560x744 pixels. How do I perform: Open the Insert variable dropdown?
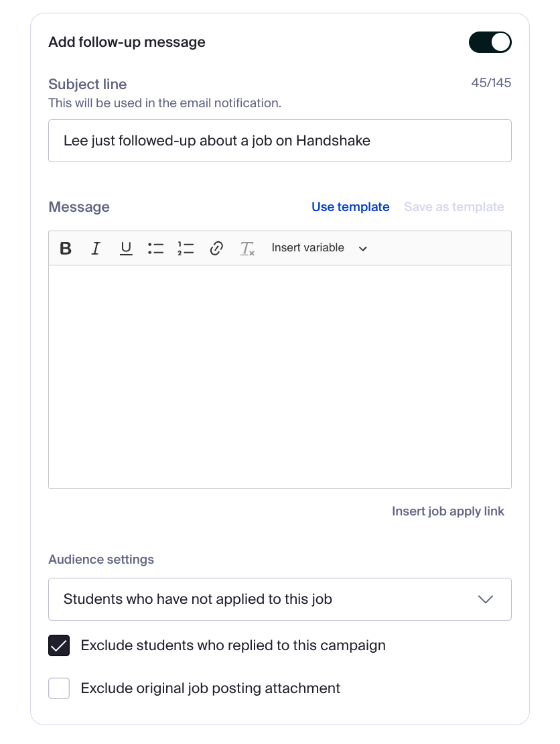pyautogui.click(x=319, y=248)
